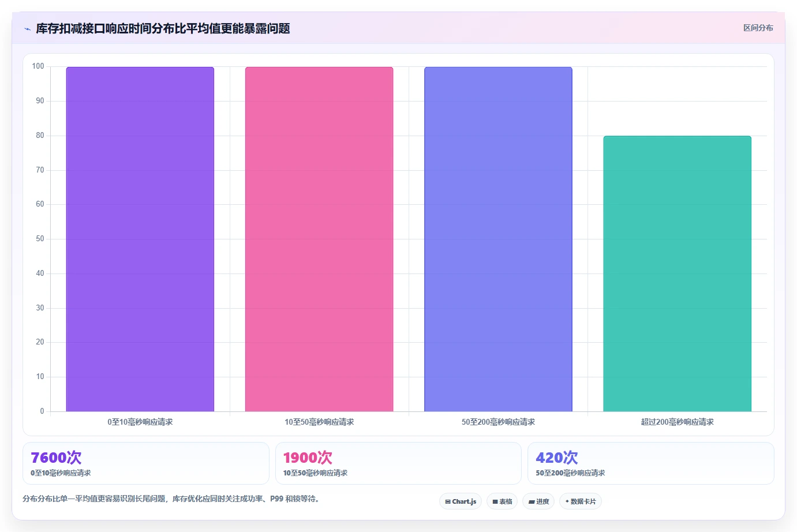Image resolution: width=797 pixels, height=532 pixels.
Task: Open the 7600次 stat card
Action: (146, 463)
